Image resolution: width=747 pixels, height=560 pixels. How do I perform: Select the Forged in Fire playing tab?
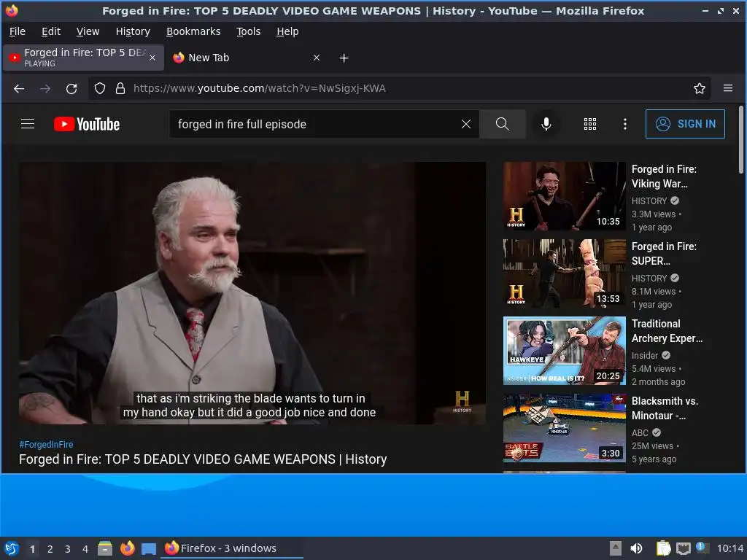pos(84,58)
